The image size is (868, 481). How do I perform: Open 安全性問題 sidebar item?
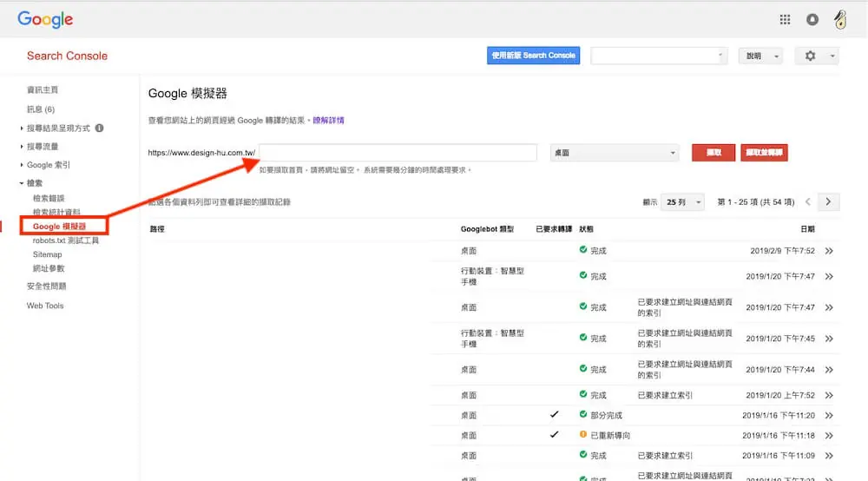pyautogui.click(x=46, y=287)
